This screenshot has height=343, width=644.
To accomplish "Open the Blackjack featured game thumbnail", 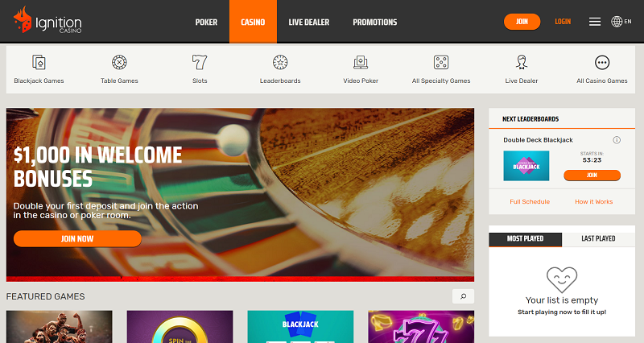I will tap(300, 327).
